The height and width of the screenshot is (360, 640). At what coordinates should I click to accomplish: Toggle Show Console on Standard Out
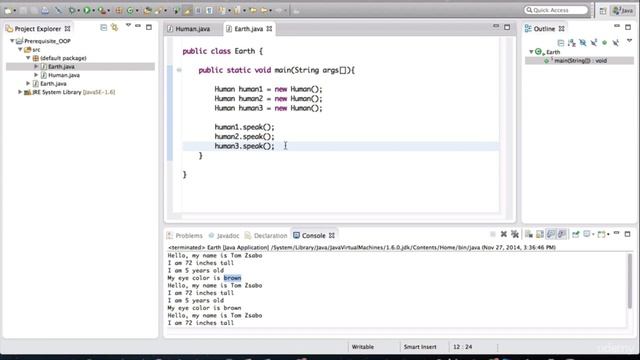pyautogui.click(x=551, y=234)
